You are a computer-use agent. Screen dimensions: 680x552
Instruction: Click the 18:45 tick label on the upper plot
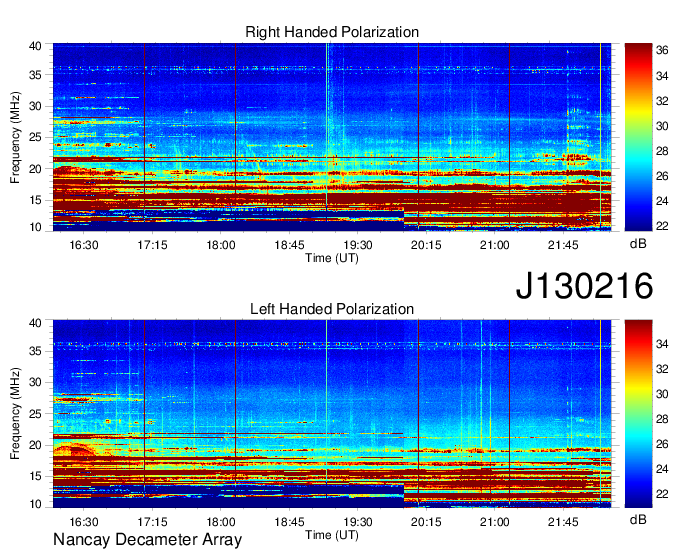tap(289, 245)
